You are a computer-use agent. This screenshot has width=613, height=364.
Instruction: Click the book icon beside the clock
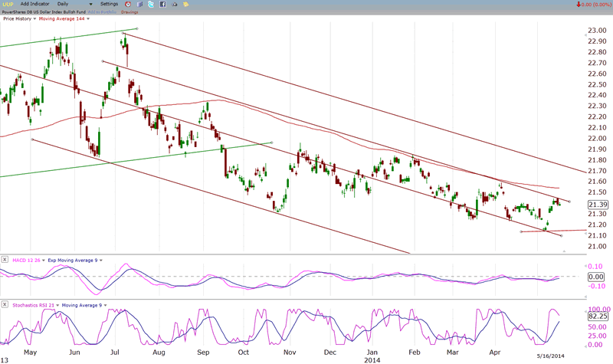click(x=139, y=5)
